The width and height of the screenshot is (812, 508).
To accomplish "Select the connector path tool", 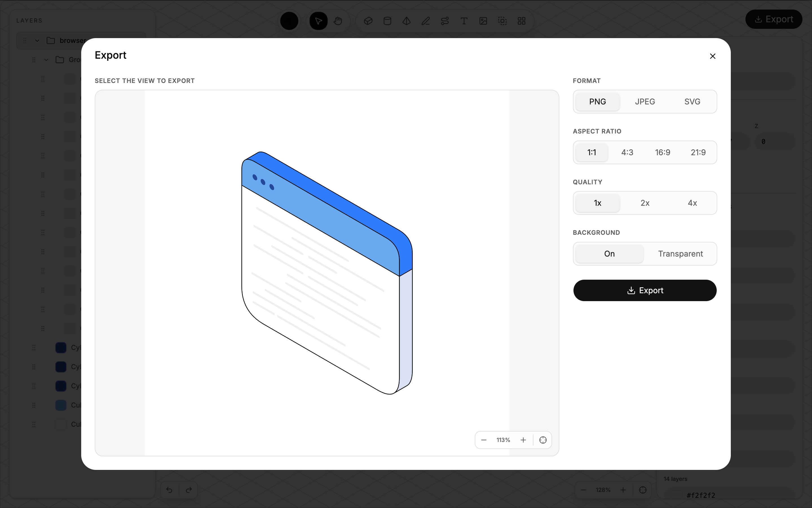I will [445, 21].
